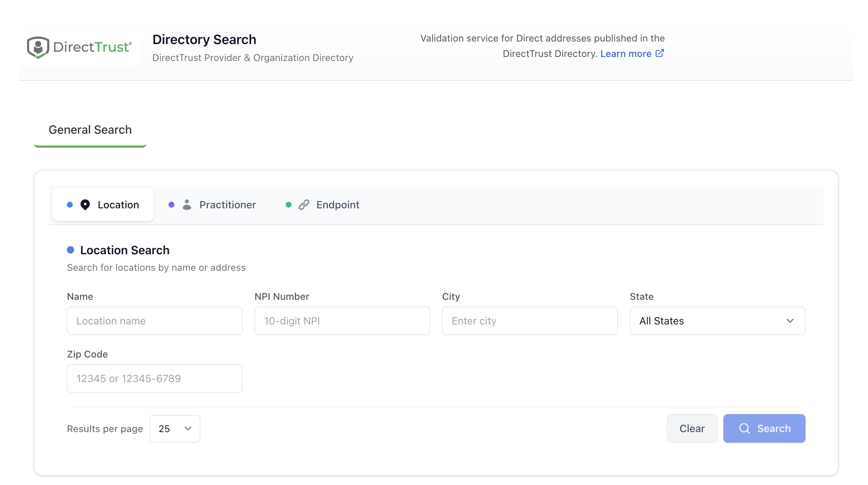
Task: Click the State label
Action: tap(641, 297)
